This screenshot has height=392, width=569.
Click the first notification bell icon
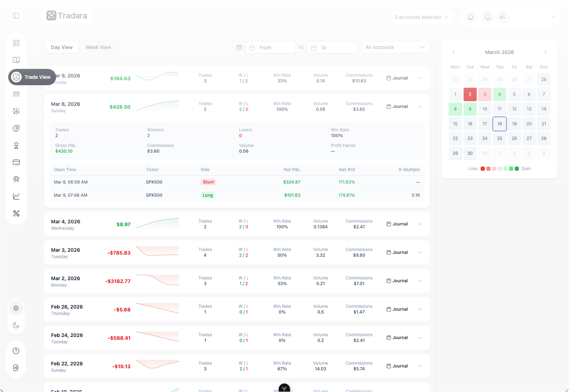(x=471, y=17)
